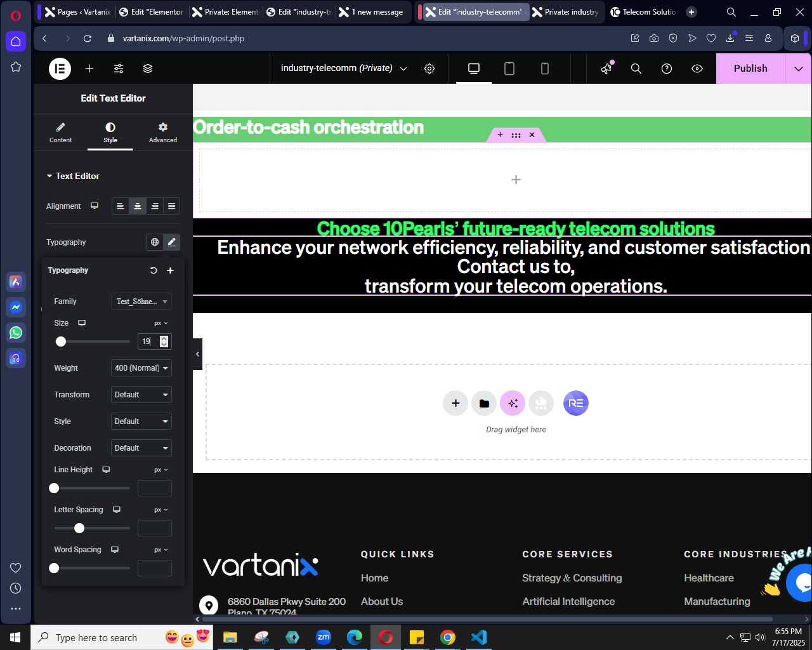Image resolution: width=812 pixels, height=650 pixels.
Task: Open Style Default dropdown
Action: [141, 421]
